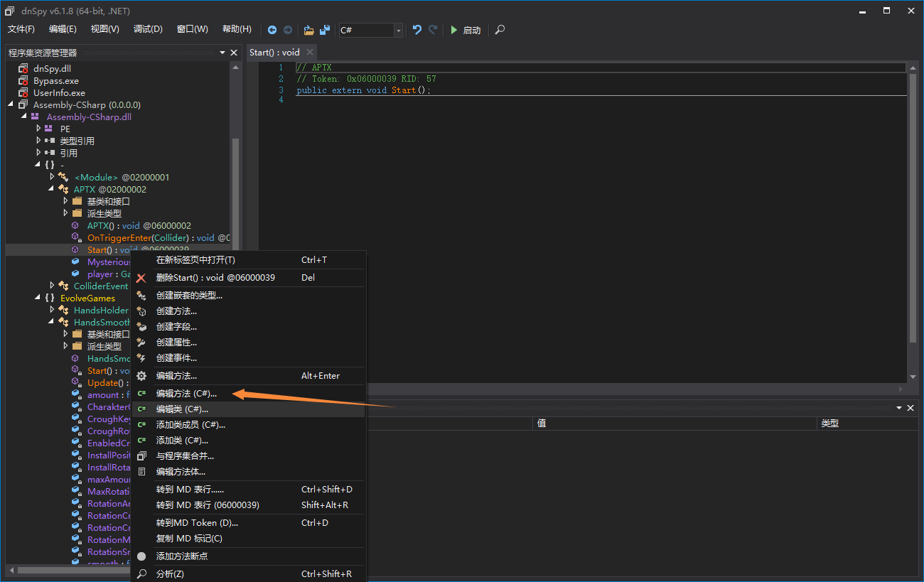Close the bottom locals panel

pos(911,408)
